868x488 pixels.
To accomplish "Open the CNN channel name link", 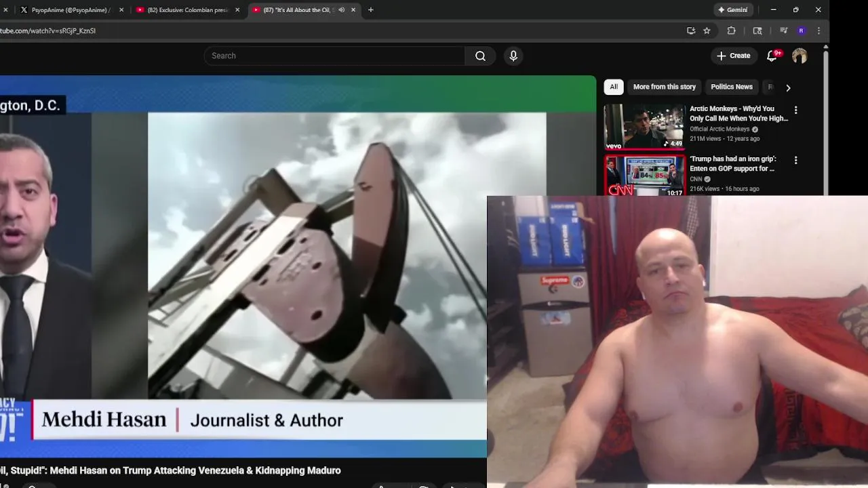I will 696,179.
